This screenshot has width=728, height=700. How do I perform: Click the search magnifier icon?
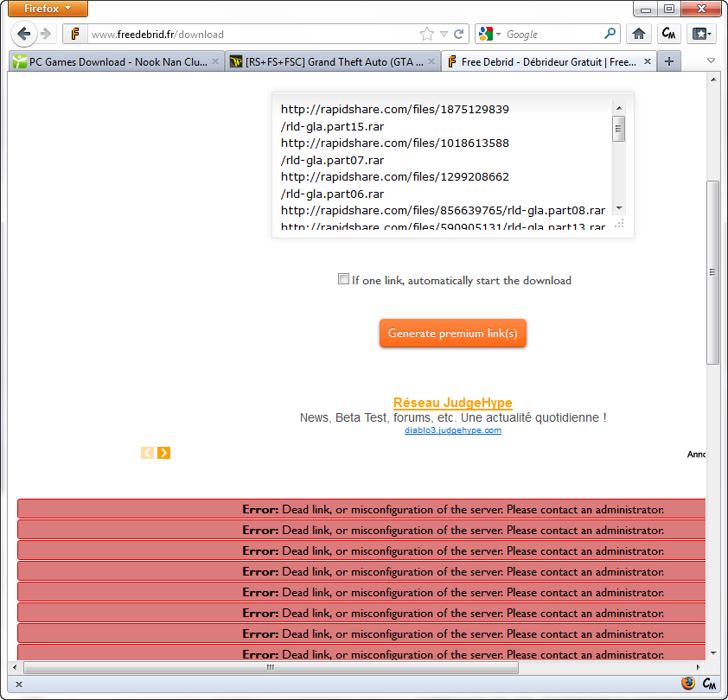click(x=610, y=34)
